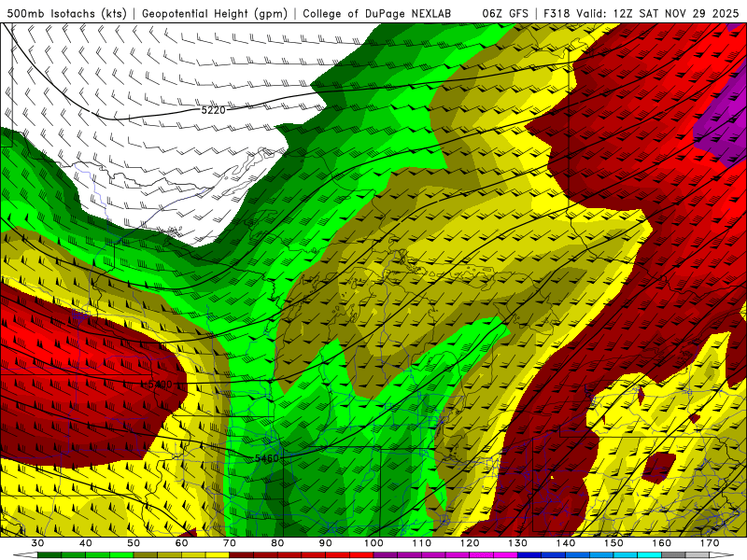Click the 'College of DuPage NEXLAB' label
The height and width of the screenshot is (560, 747).
tap(376, 14)
